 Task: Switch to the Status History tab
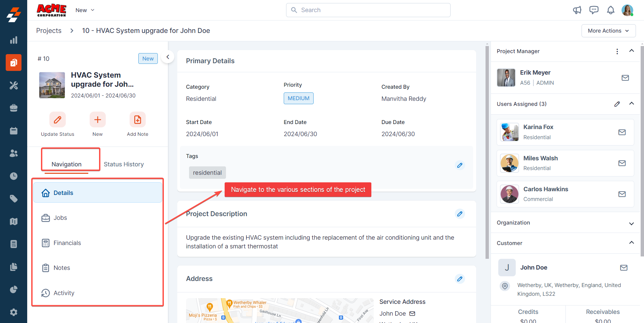pos(124,164)
